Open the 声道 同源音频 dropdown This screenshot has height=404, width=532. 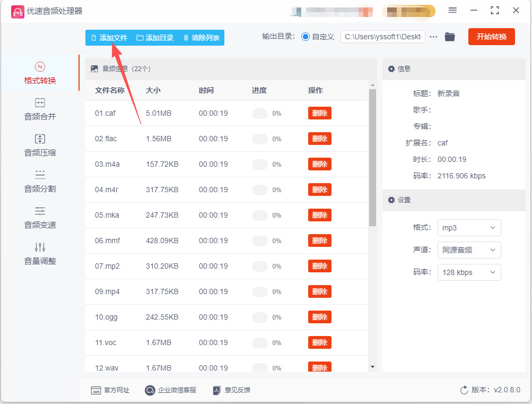click(469, 250)
